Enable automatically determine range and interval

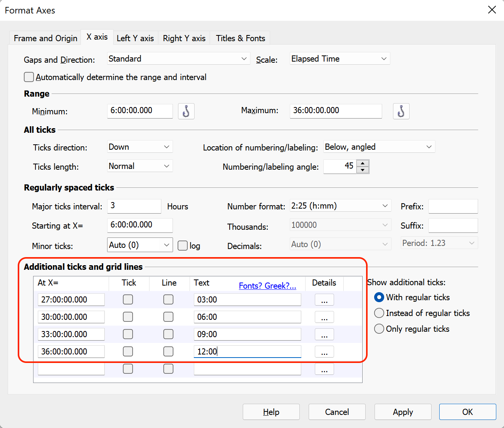[29, 77]
